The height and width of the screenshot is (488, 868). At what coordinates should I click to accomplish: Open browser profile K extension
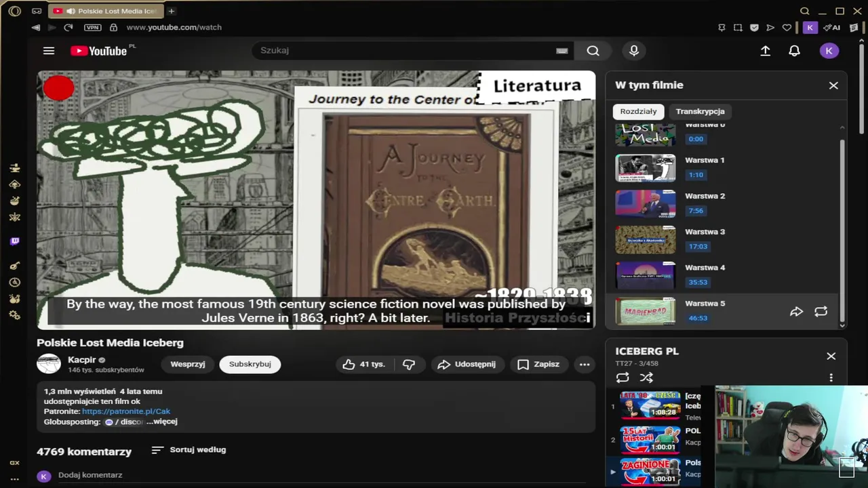810,28
